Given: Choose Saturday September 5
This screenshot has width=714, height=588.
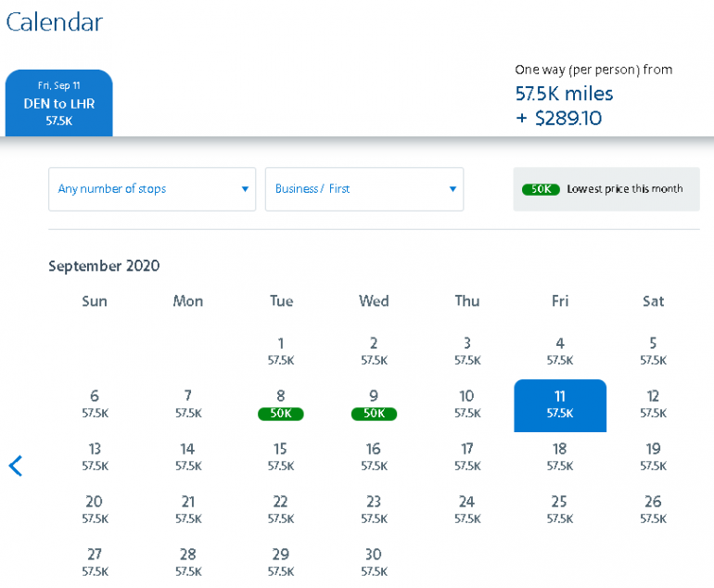Looking at the screenshot, I should click(x=653, y=351).
